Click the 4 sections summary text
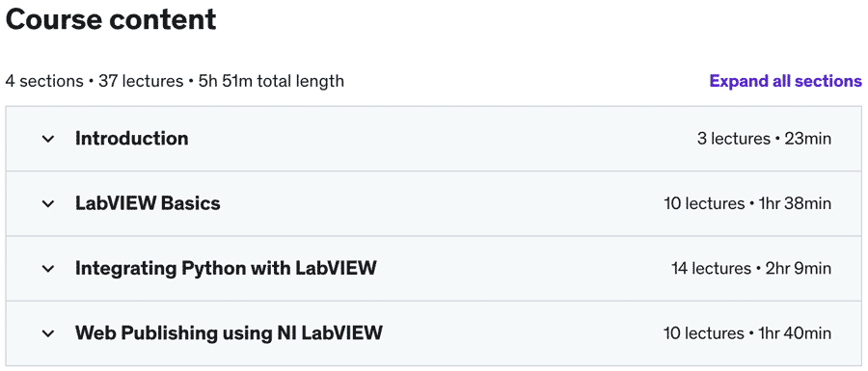 [x=43, y=81]
